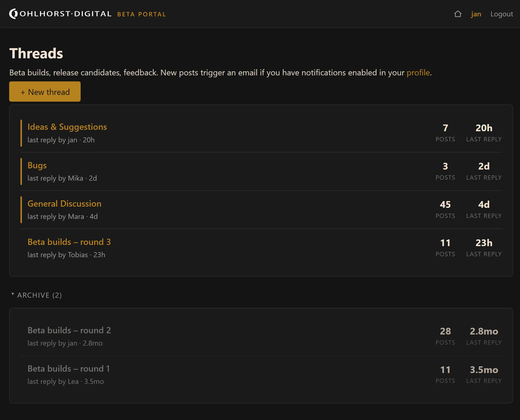Click the 45 posts count
Viewport: 520px width, 420px height.
click(445, 205)
